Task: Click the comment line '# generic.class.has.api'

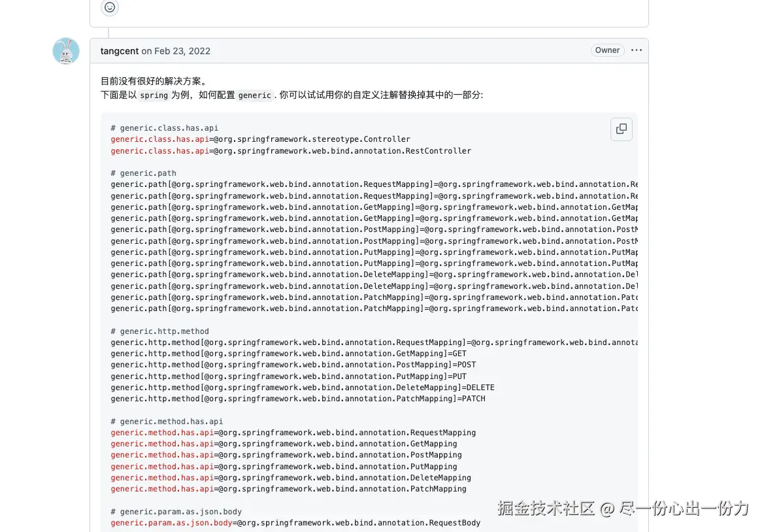Action: tap(164, 128)
